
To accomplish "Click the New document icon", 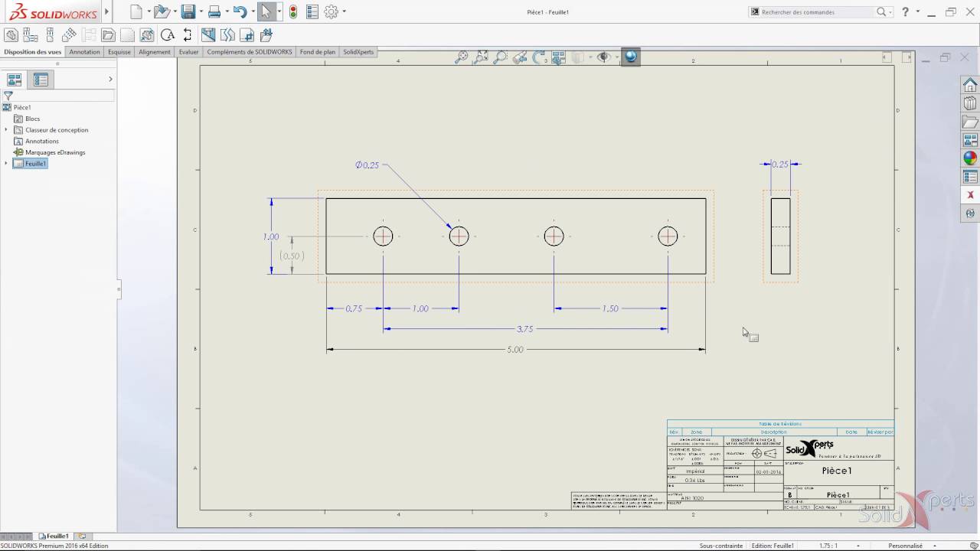I will (136, 11).
